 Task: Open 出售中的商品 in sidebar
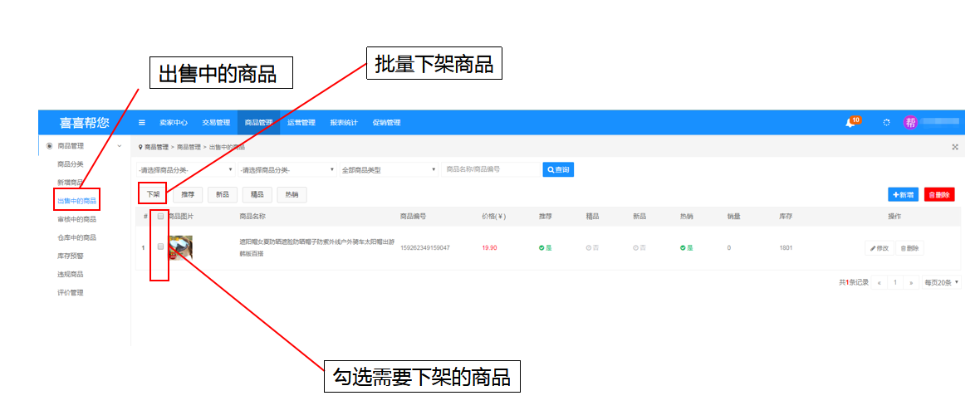(76, 201)
